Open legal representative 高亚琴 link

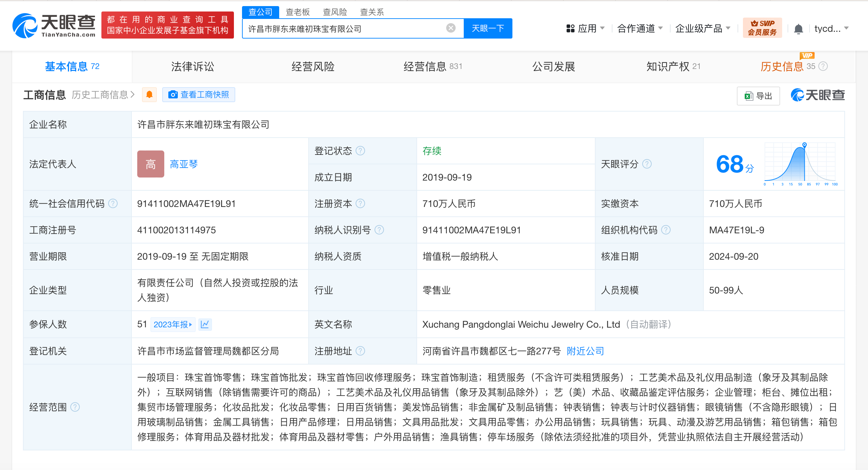coord(184,164)
